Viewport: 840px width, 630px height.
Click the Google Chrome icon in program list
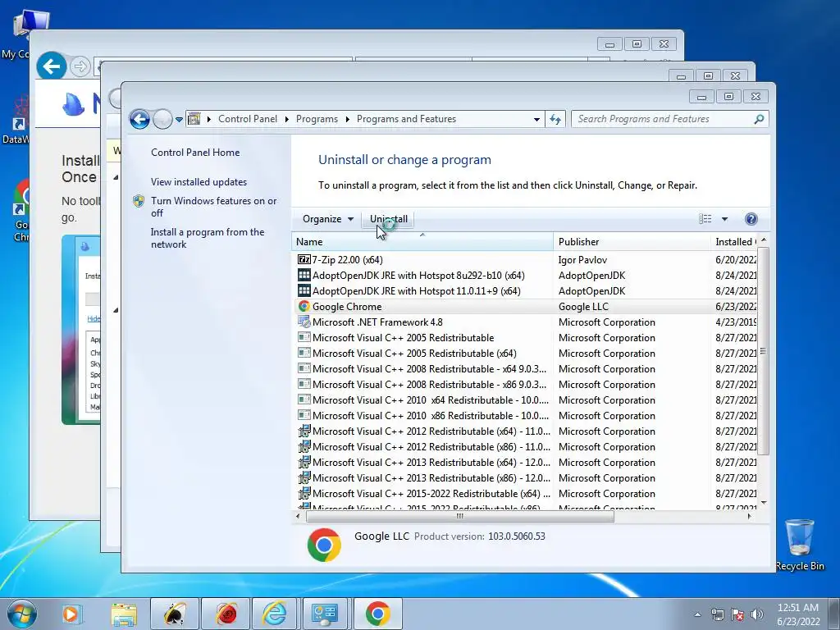click(304, 307)
